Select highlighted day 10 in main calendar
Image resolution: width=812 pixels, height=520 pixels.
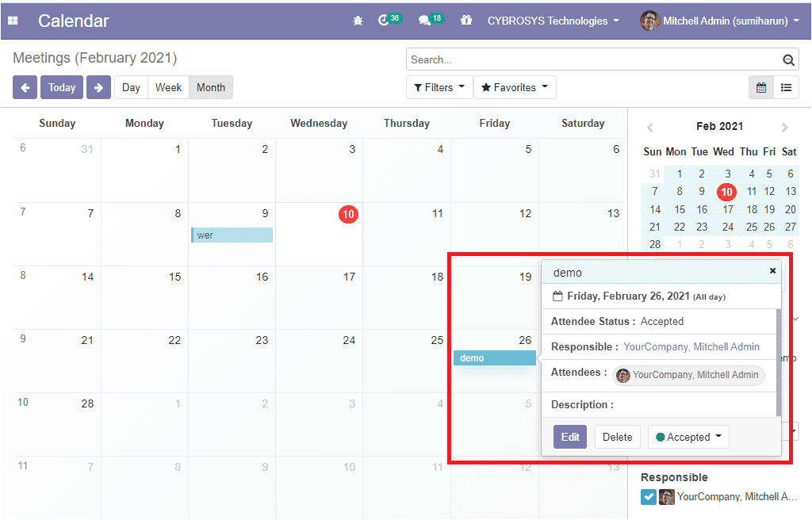349,214
